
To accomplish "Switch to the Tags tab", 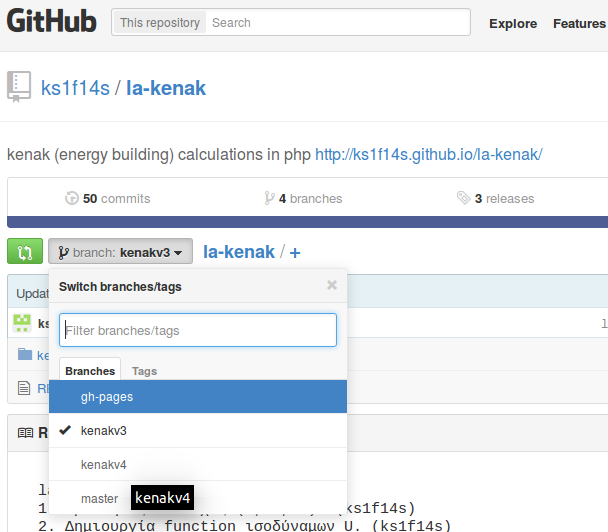I will (x=144, y=371).
